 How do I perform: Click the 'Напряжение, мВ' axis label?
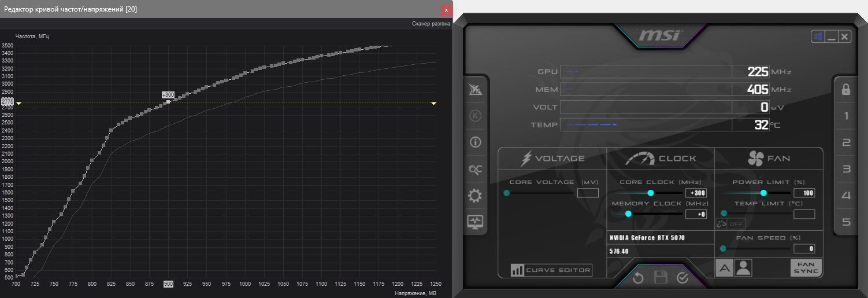(416, 293)
